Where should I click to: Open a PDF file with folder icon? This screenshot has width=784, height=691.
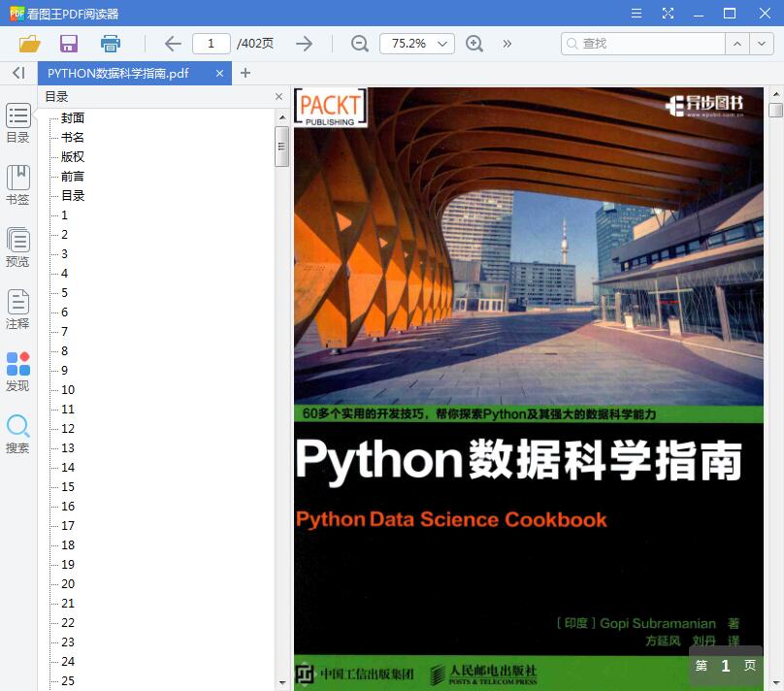29,44
